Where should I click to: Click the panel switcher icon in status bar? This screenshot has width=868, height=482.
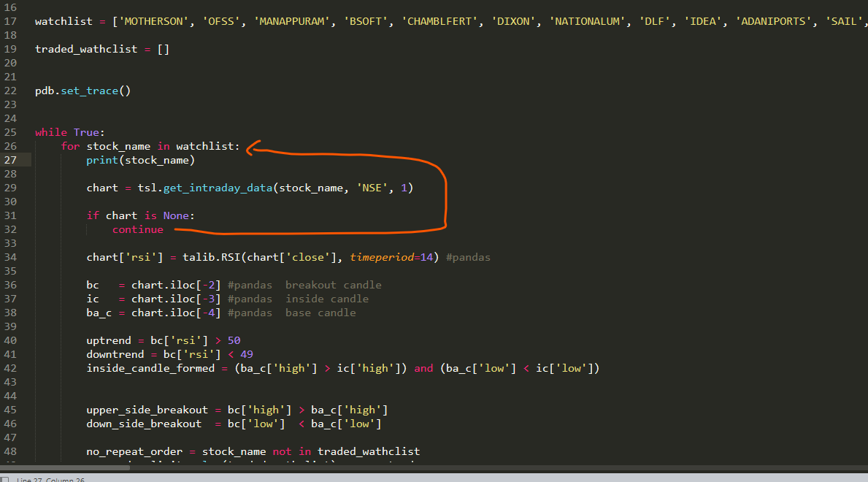tap(6, 479)
